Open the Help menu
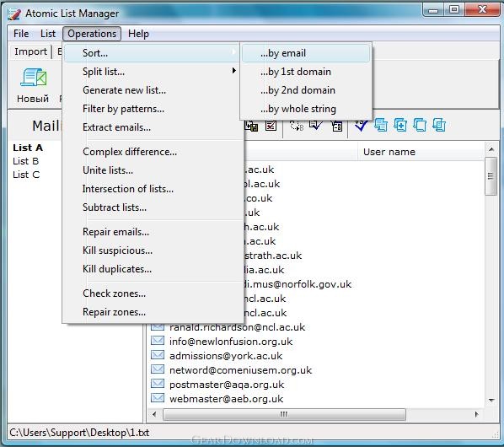 pyautogui.click(x=138, y=34)
